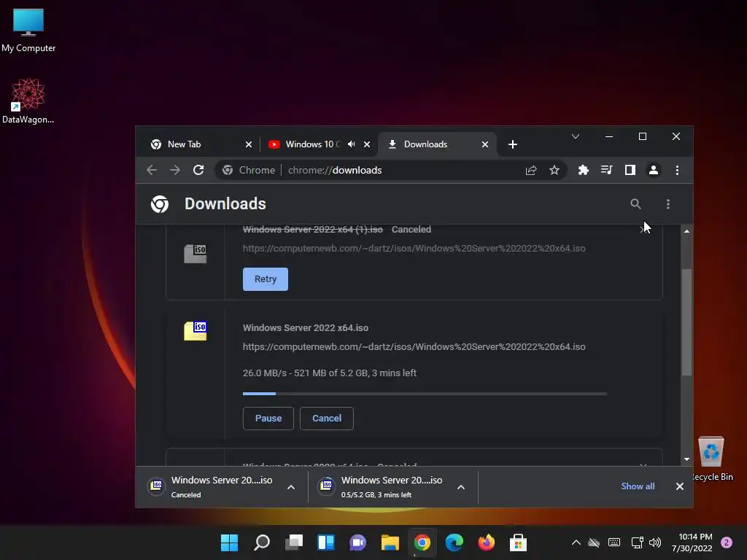Open the active Windows Server 2022 x64.iso link

(x=306, y=327)
